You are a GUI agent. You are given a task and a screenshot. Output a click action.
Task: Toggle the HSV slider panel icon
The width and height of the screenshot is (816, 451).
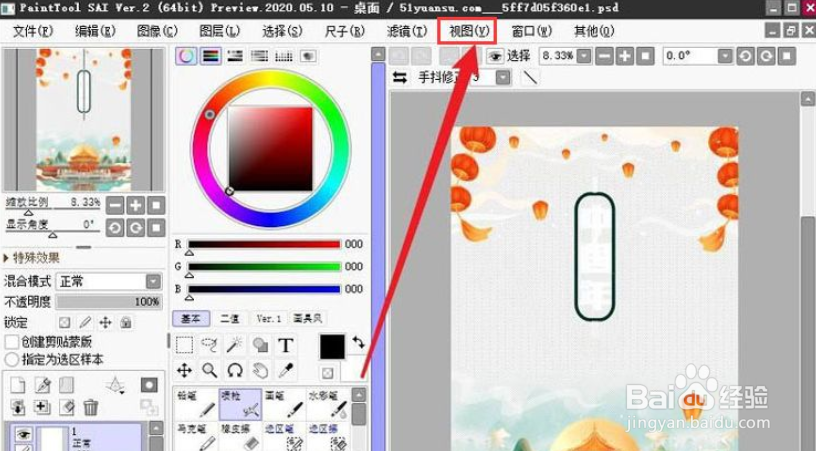coord(235,56)
